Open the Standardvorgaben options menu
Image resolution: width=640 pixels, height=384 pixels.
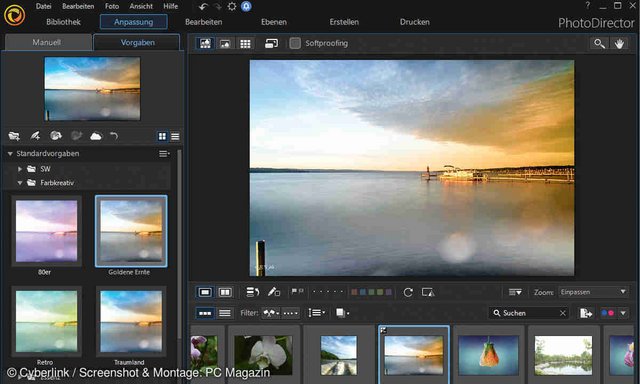coord(164,154)
